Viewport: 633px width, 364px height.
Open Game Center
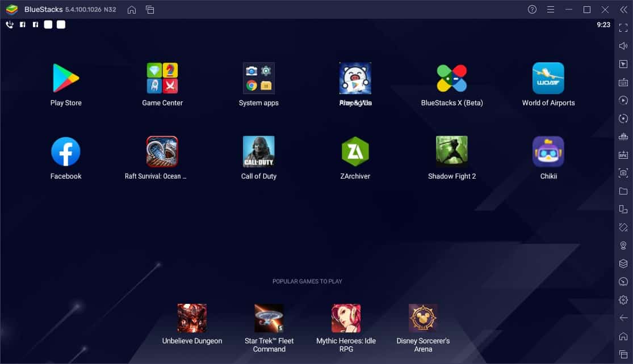tap(162, 78)
